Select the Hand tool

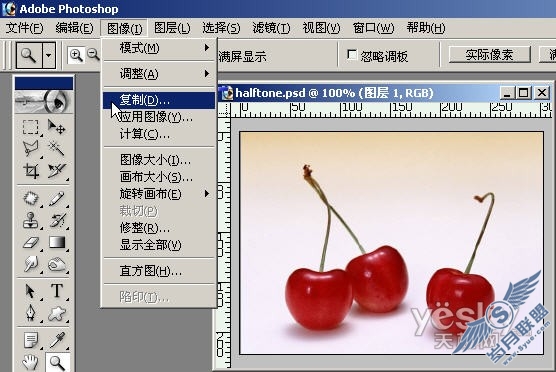point(30,362)
